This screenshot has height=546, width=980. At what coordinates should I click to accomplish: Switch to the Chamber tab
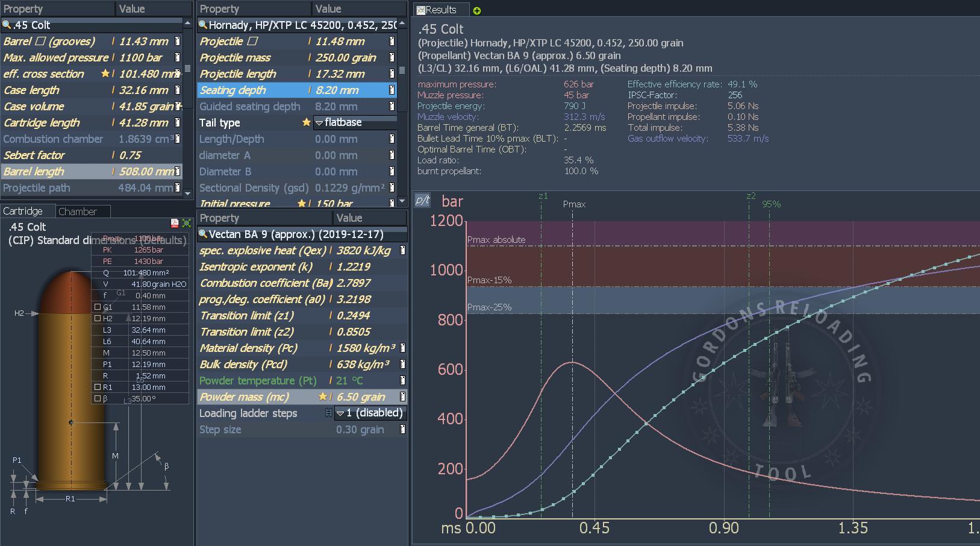tap(78, 212)
